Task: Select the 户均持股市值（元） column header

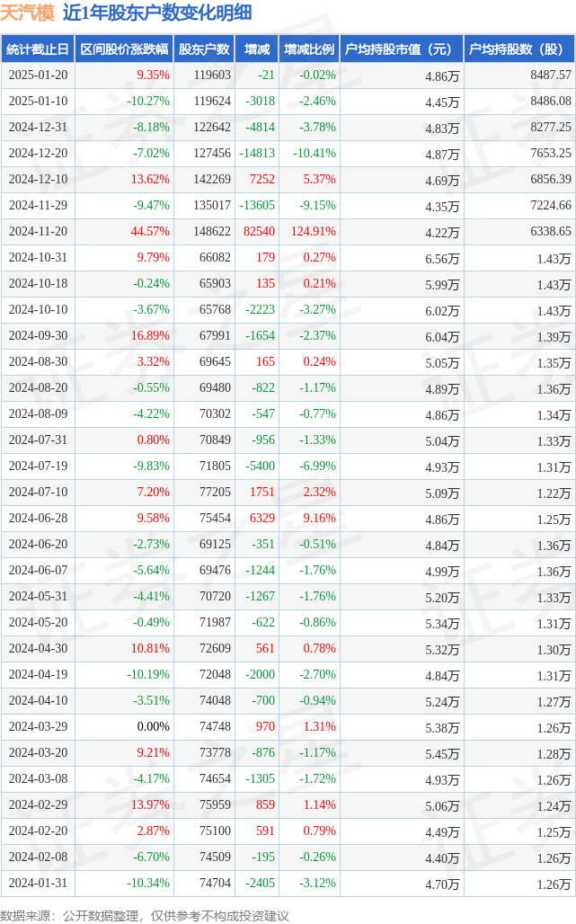Action: point(401,49)
